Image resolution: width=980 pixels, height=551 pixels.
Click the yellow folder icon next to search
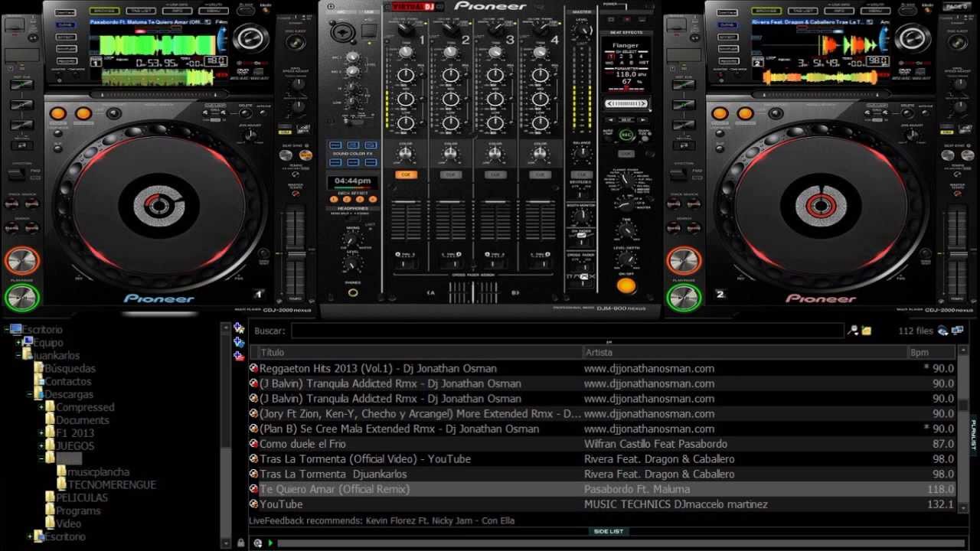tap(867, 331)
